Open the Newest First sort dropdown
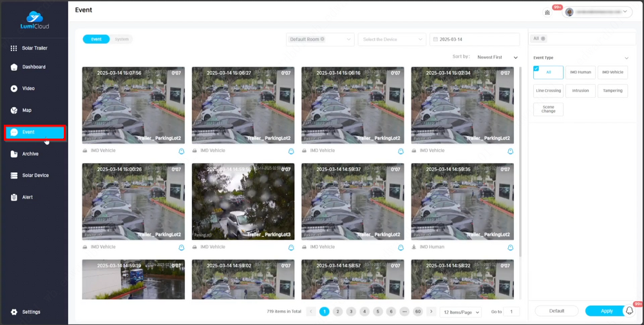 (497, 57)
